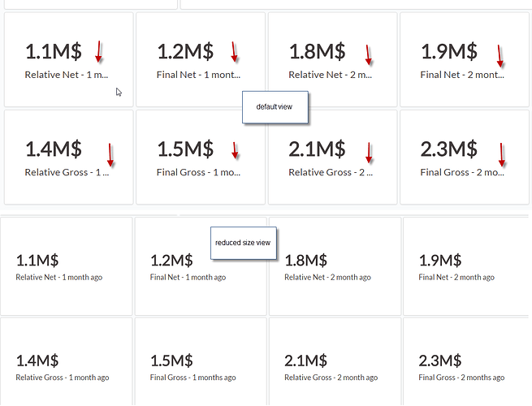Click the truncated label 'Relative Net - 1 m...'
The width and height of the screenshot is (532, 406).
pos(67,75)
